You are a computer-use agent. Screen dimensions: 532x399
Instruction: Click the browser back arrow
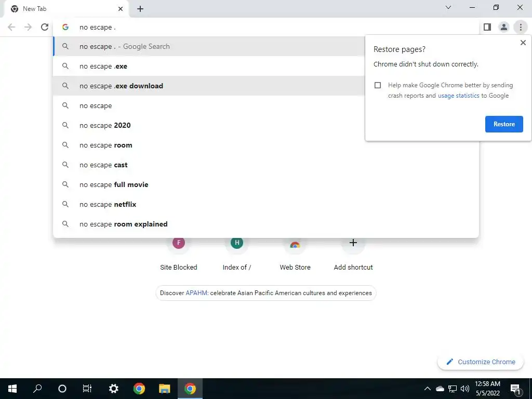click(11, 27)
